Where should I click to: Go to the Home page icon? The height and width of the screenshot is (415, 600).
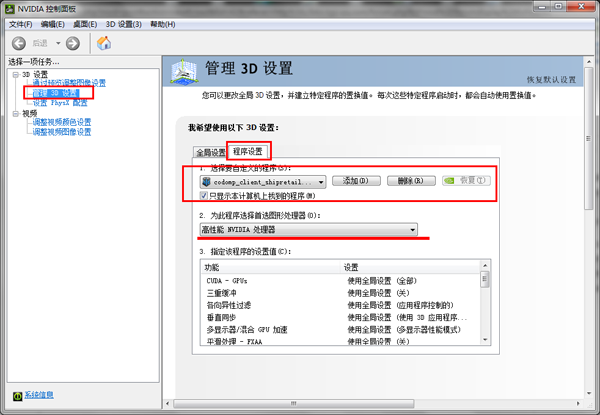103,43
